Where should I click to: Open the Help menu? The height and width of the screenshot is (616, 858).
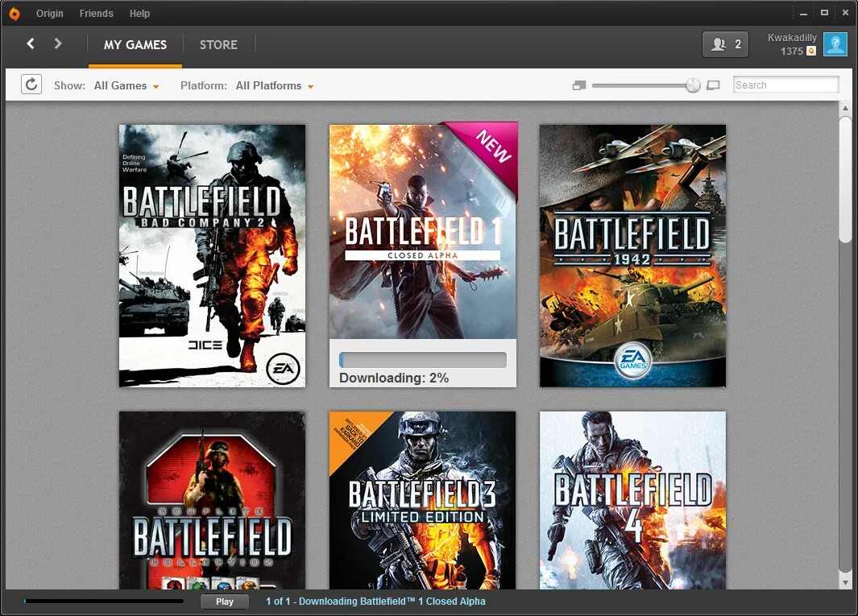click(x=139, y=13)
